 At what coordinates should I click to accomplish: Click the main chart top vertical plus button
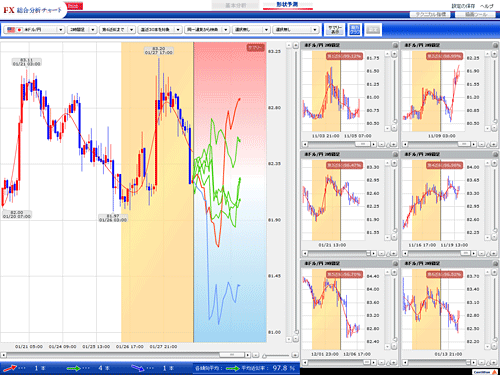pyautogui.click(x=295, y=45)
